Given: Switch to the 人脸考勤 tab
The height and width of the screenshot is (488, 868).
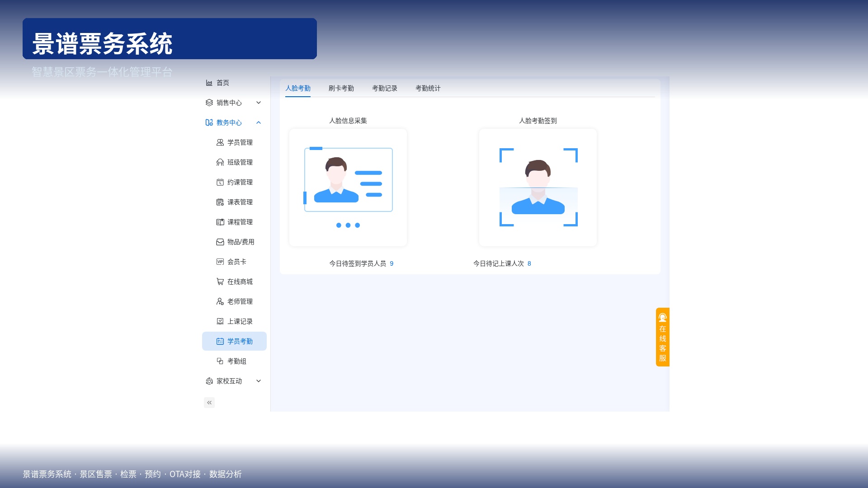Looking at the screenshot, I should click(297, 88).
